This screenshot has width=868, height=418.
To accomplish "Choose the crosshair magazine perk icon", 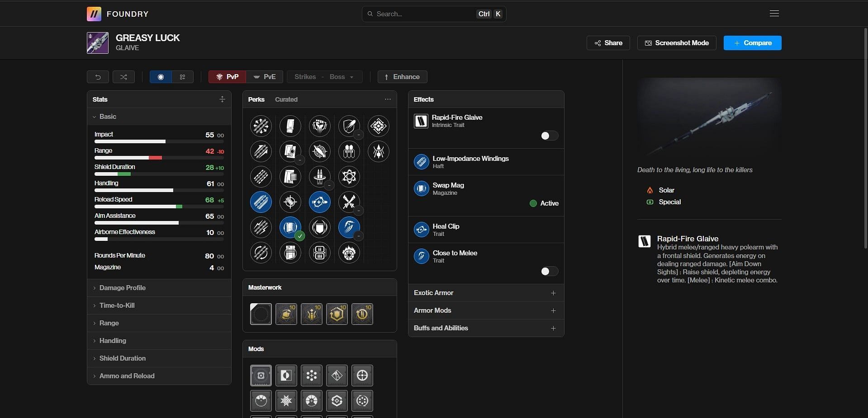I will 290,202.
